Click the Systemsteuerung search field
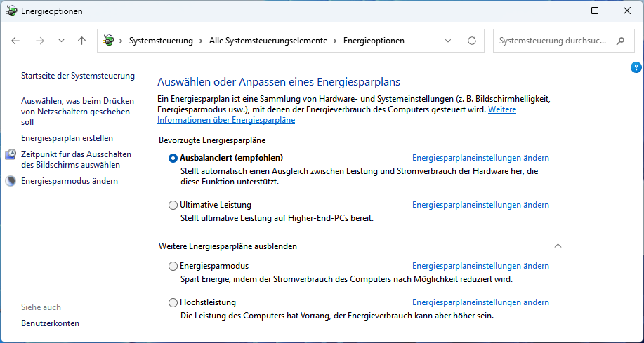Viewport: 644px width, 343px height. 551,41
